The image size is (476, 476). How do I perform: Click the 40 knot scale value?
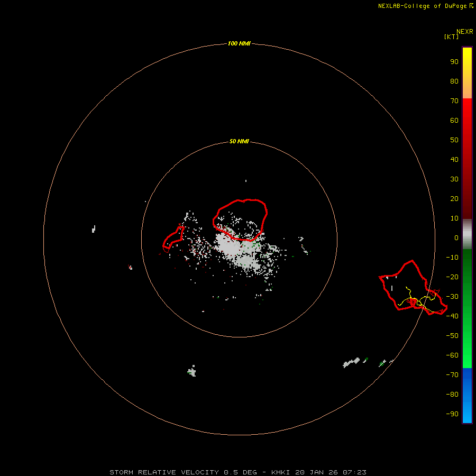454,160
